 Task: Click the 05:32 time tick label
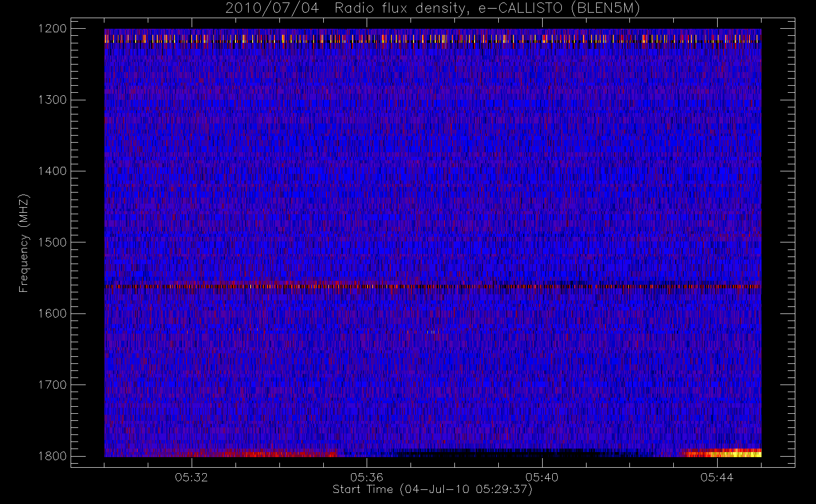(192, 477)
